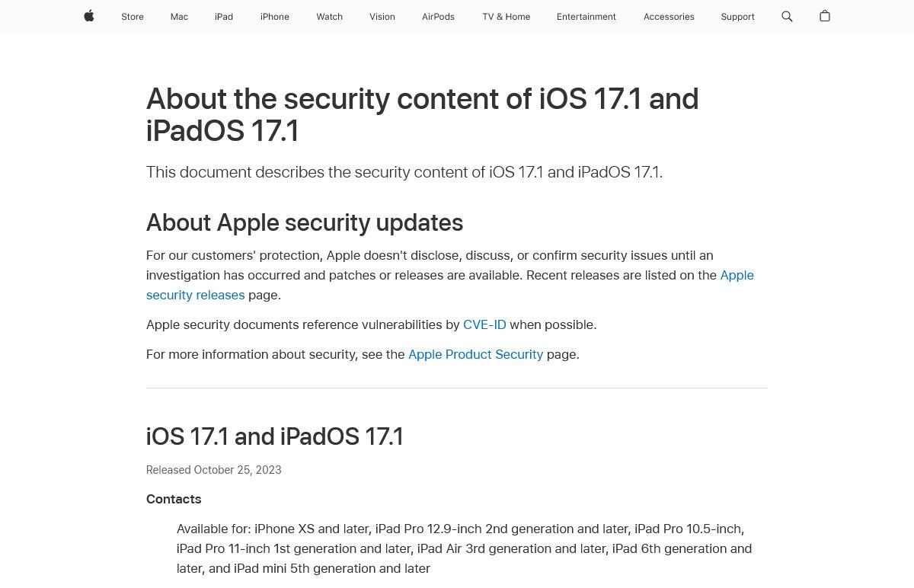Select iPad in the navigation bar
This screenshot has width=914, height=588.
click(x=224, y=17)
